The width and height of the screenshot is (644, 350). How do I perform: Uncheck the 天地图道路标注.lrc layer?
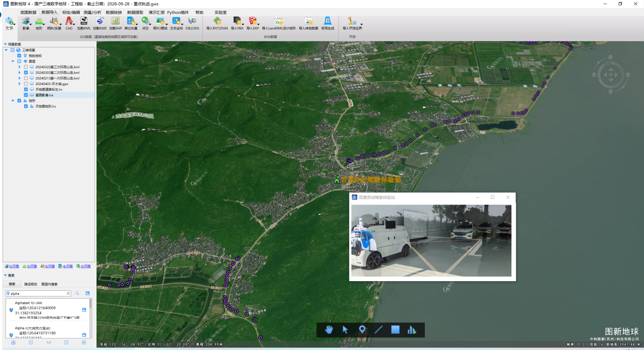[x=26, y=90]
